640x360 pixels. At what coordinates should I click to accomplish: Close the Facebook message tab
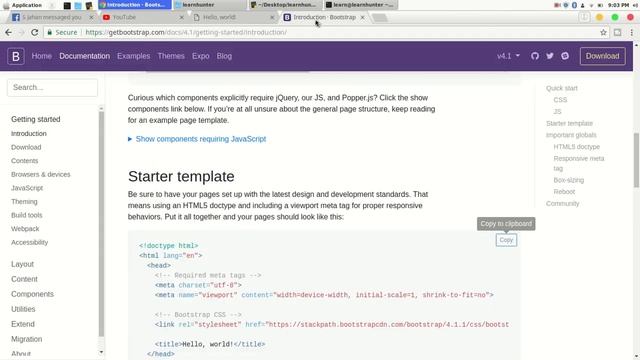point(91,18)
